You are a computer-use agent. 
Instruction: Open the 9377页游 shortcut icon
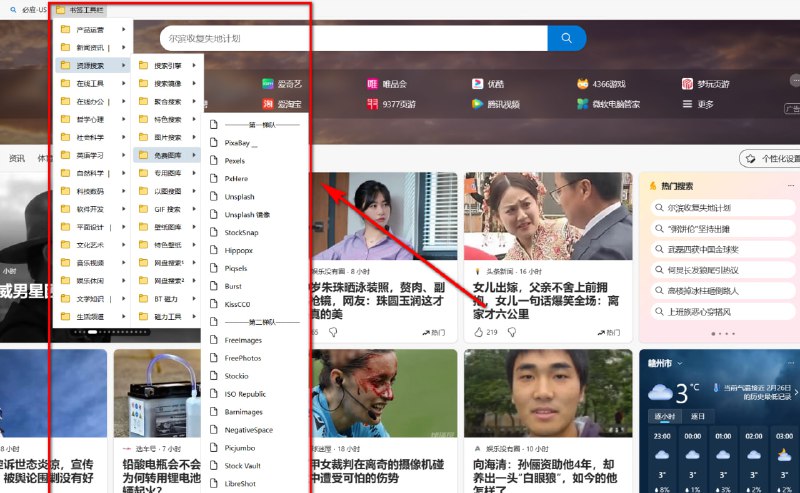tap(372, 104)
